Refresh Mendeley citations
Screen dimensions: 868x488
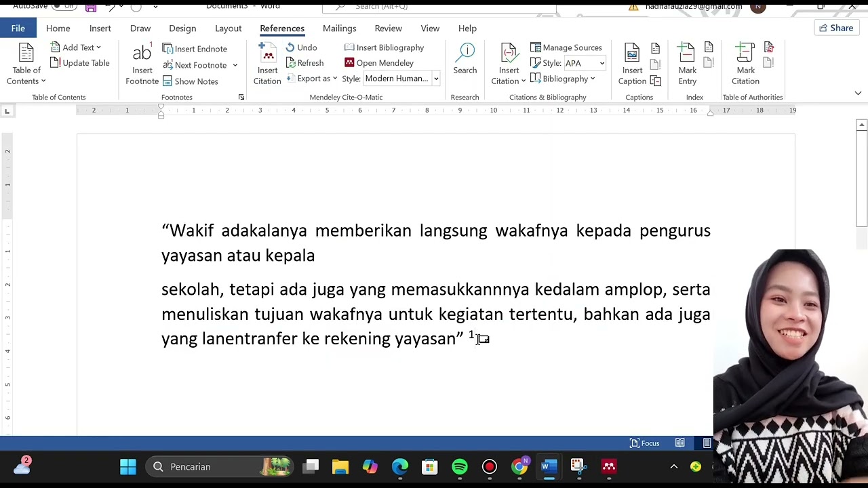(x=304, y=63)
